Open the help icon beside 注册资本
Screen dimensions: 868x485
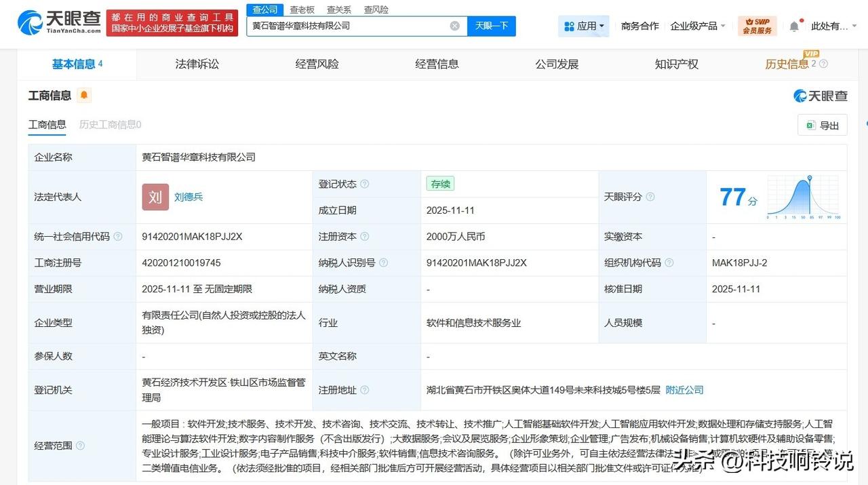[364, 237]
